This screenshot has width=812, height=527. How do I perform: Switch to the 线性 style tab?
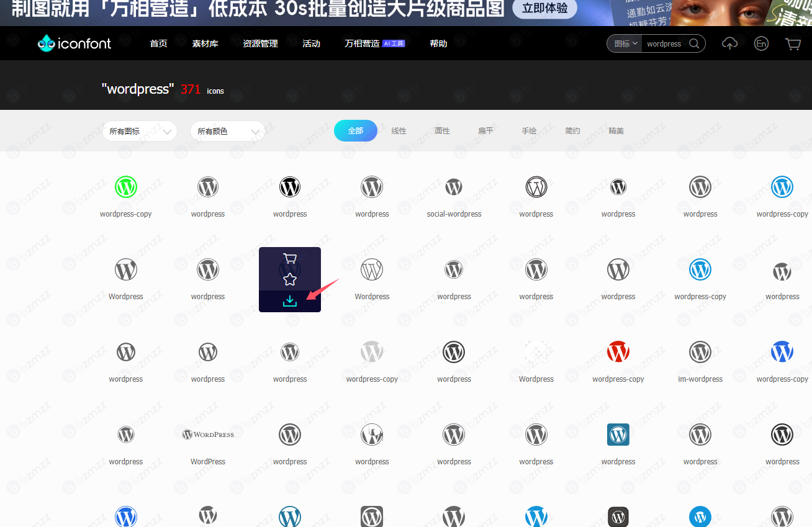(x=399, y=131)
